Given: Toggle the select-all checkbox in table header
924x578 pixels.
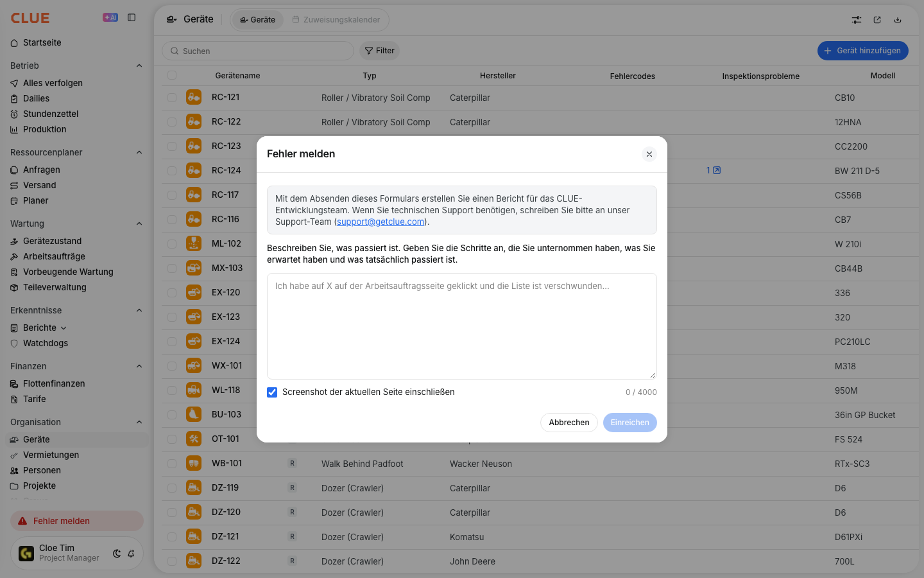Looking at the screenshot, I should click(172, 75).
